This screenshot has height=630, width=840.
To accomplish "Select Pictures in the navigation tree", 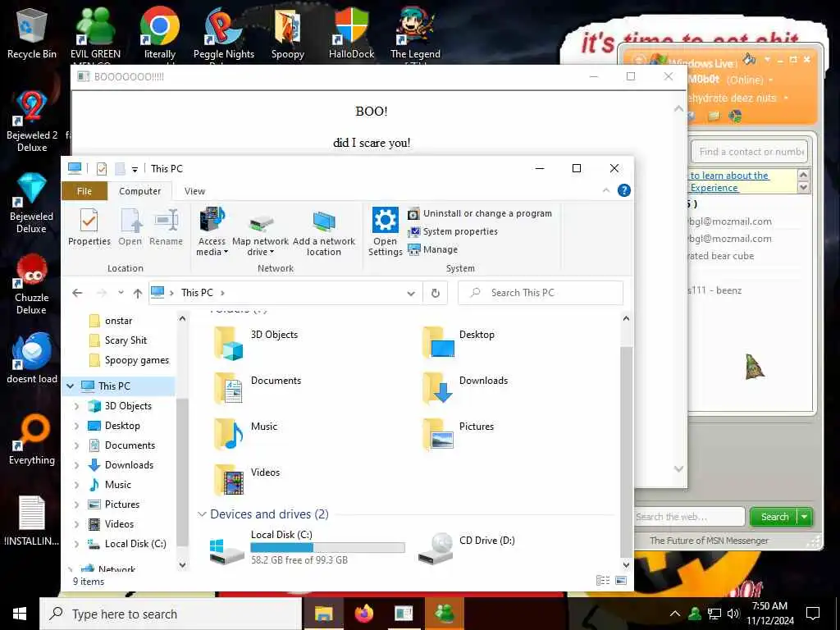I will (x=113, y=504).
